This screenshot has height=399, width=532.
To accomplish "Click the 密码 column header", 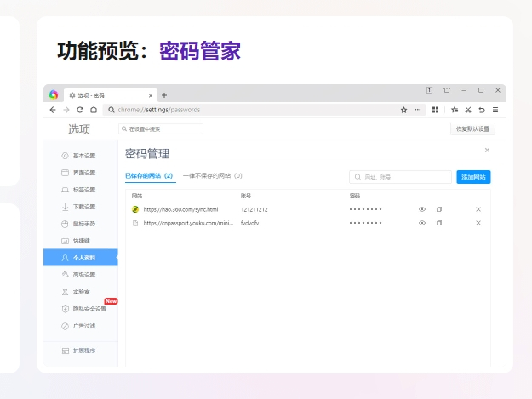I will coord(355,196).
